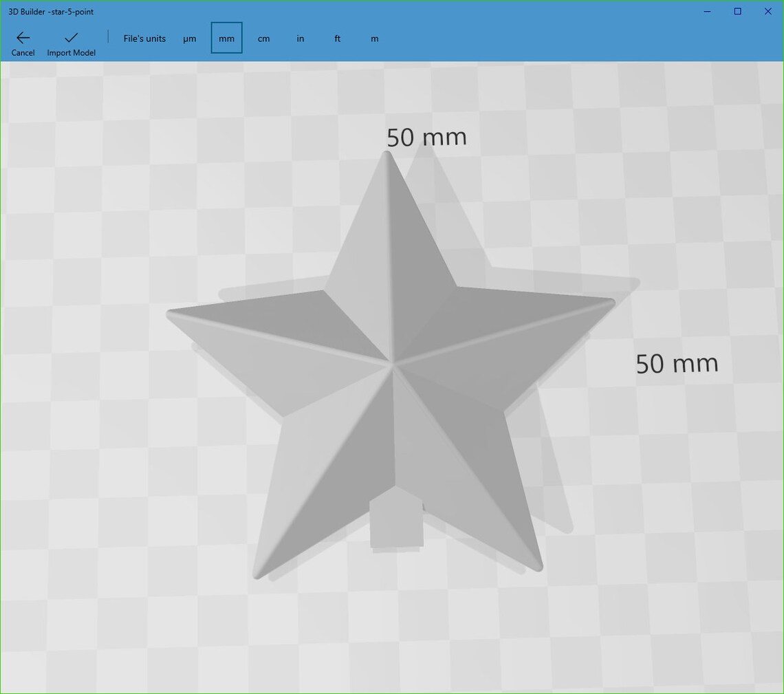This screenshot has height=694, width=784.
Task: Set file units to inches
Action: coord(300,39)
